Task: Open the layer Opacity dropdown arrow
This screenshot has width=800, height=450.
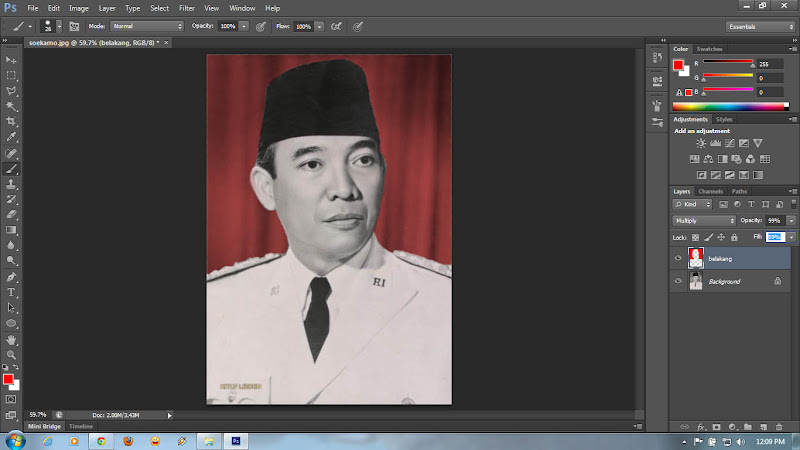Action: (791, 221)
